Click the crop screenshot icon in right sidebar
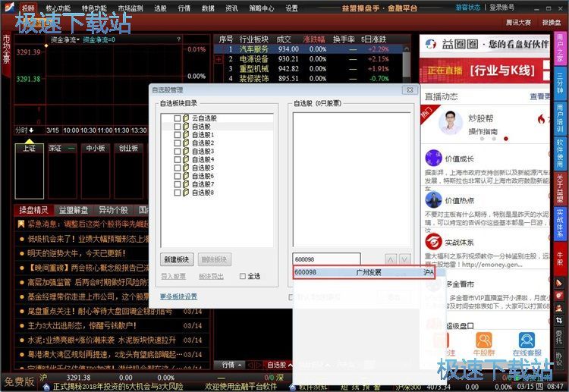The image size is (569, 392). 559,321
